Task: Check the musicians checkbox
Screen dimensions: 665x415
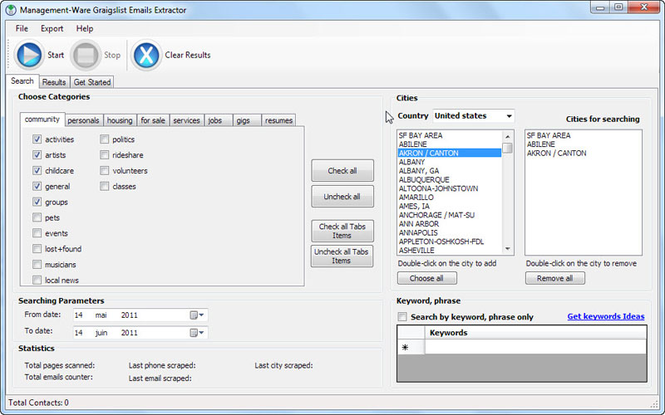Action: 37,265
